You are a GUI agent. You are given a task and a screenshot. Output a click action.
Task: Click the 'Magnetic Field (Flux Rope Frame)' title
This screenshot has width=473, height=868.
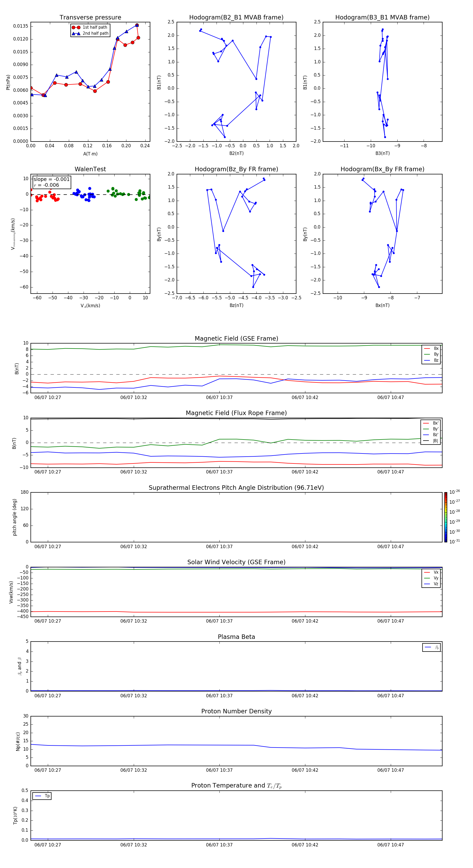tap(236, 413)
